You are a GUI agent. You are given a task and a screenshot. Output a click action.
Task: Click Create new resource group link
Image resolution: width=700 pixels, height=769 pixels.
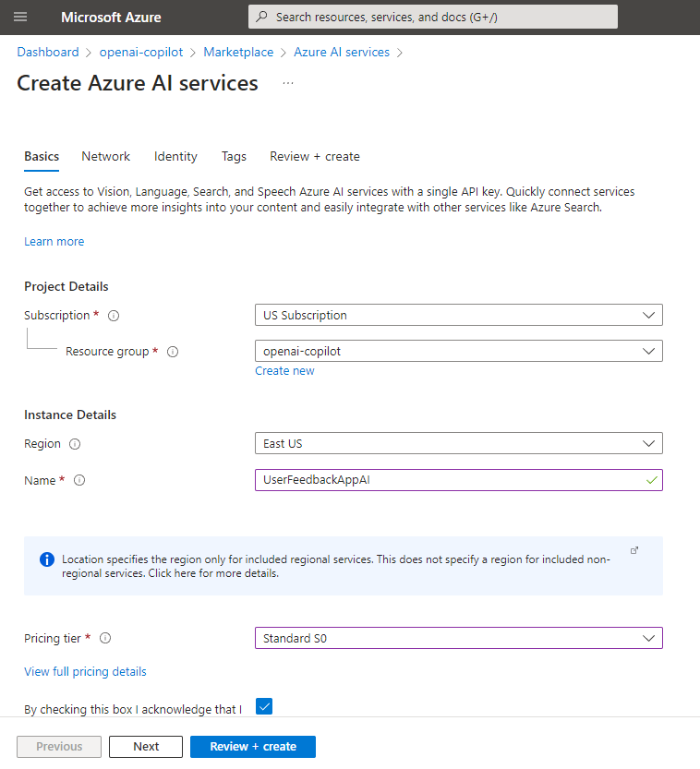click(x=284, y=371)
